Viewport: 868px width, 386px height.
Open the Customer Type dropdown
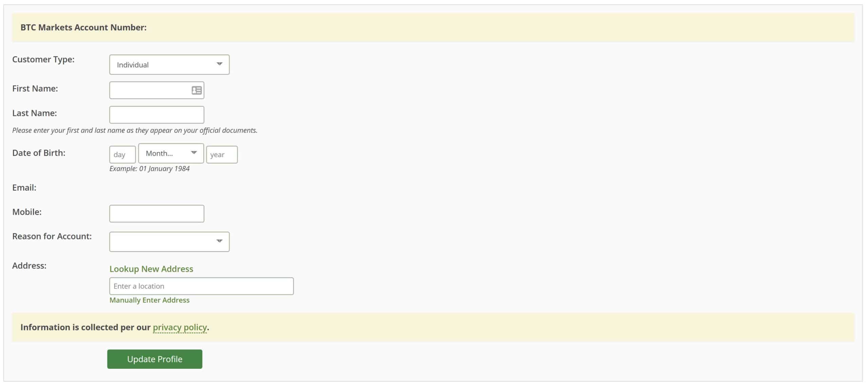point(170,64)
